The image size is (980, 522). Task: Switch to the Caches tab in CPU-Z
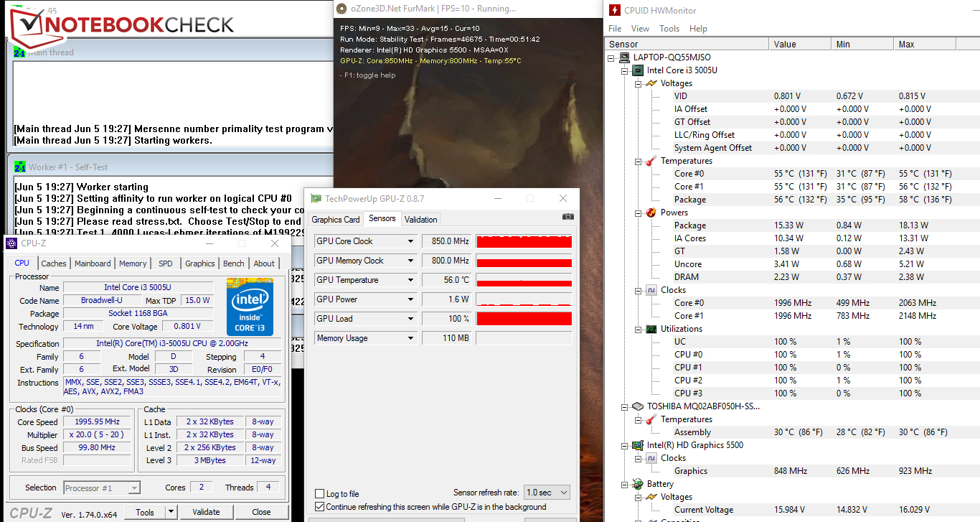point(54,264)
